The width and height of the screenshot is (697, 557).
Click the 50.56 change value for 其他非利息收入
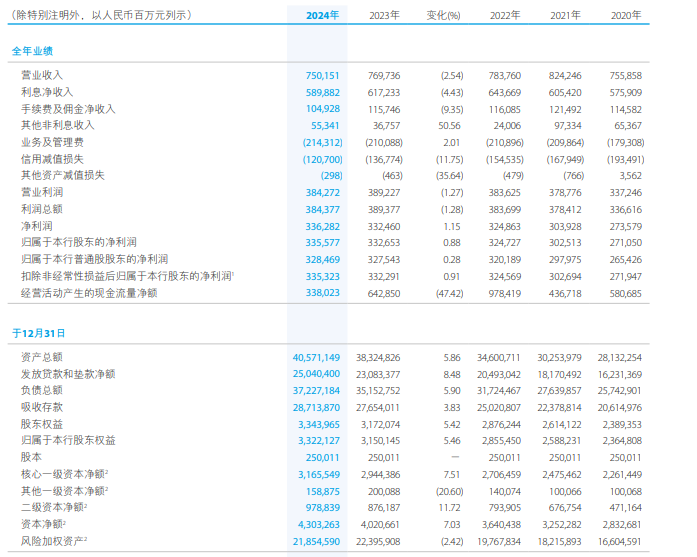coord(448,125)
